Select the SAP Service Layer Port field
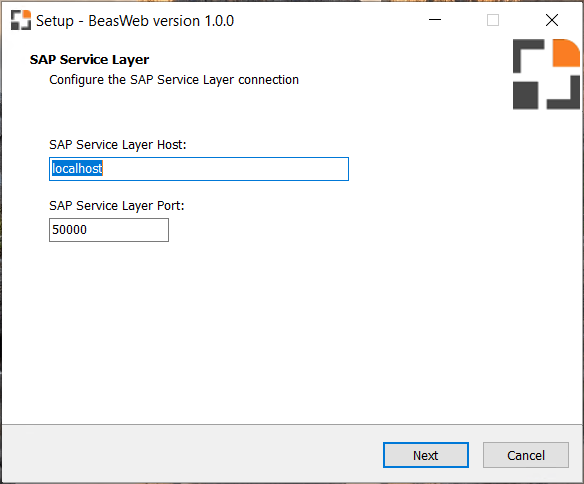Viewport: 584px width, 484px height. tap(109, 230)
